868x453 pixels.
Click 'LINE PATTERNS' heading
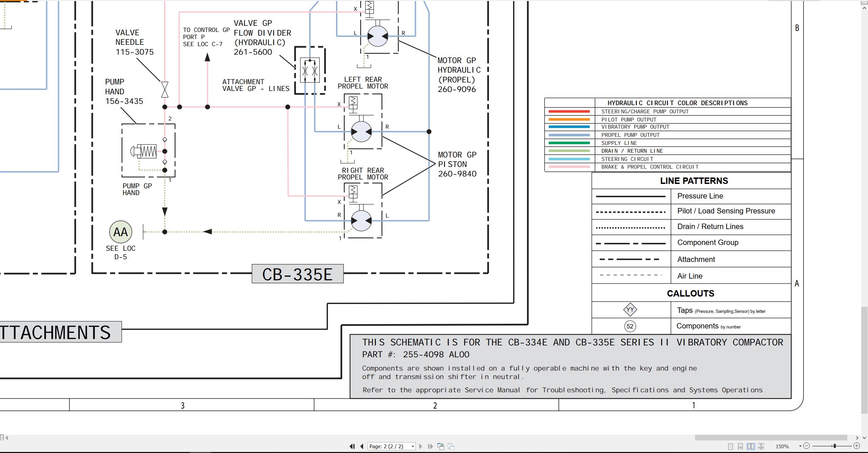[694, 181]
